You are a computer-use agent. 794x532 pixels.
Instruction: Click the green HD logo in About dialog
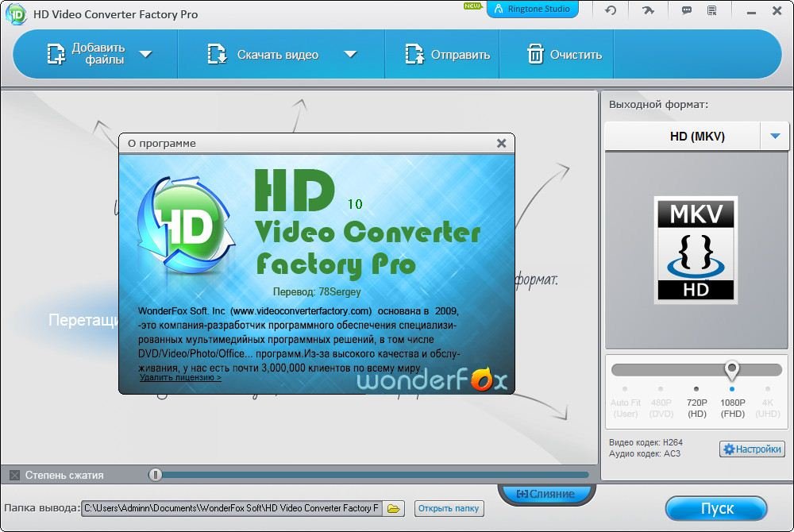click(x=185, y=226)
